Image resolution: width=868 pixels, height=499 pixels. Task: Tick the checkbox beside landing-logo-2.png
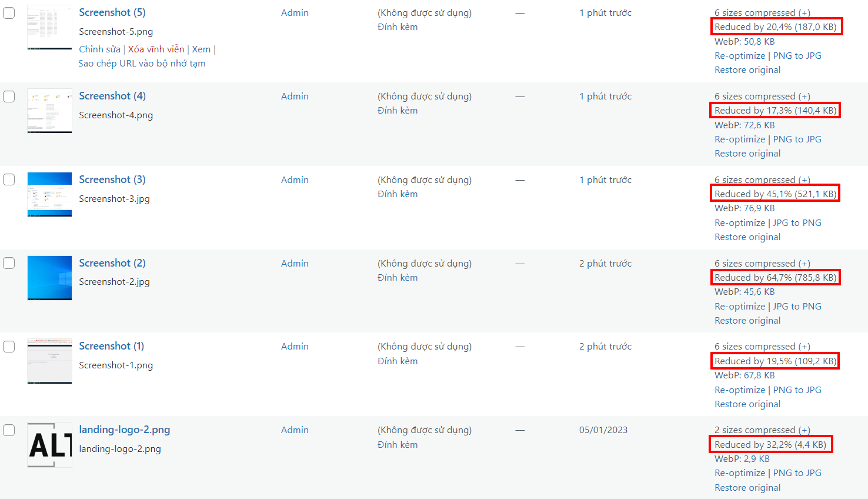click(9, 430)
